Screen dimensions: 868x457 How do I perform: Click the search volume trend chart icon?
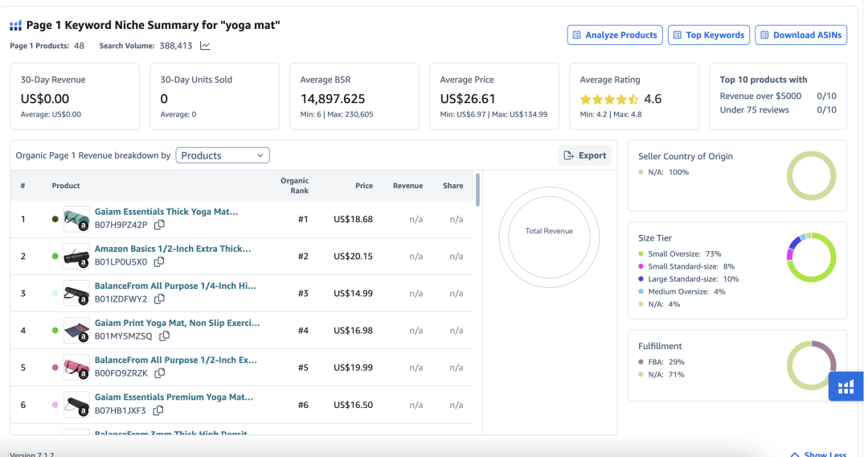pos(205,46)
